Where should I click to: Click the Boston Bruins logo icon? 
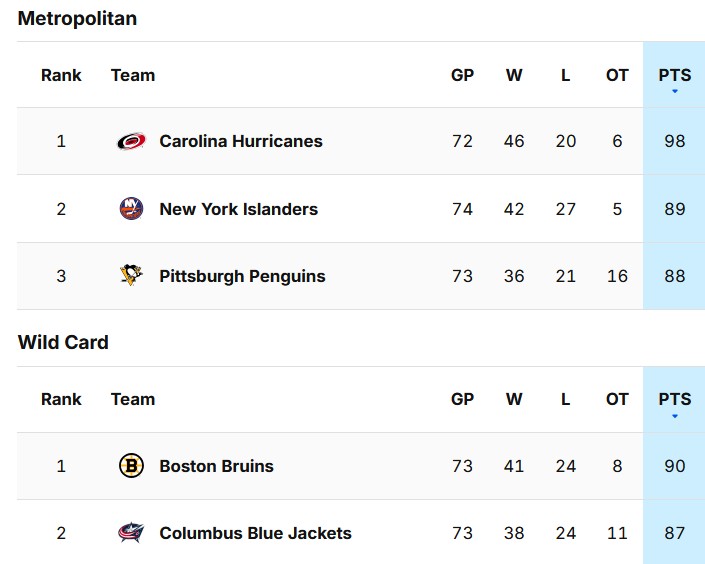click(131, 466)
